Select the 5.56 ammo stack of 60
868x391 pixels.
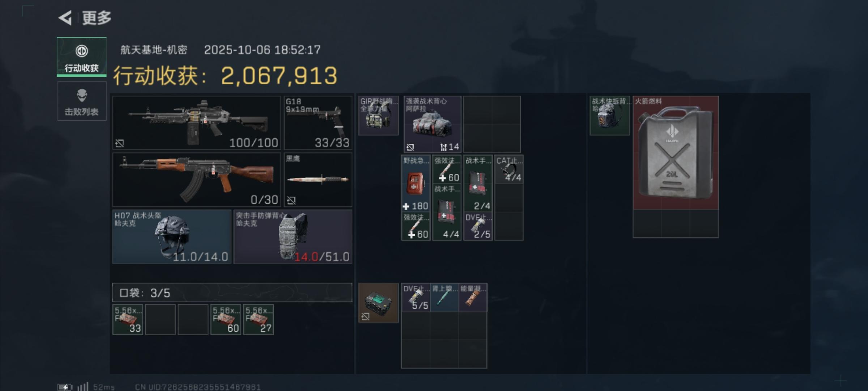coord(226,320)
